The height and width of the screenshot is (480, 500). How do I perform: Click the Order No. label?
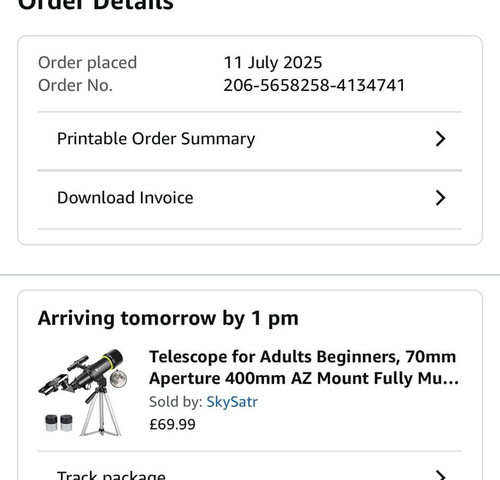click(x=75, y=85)
